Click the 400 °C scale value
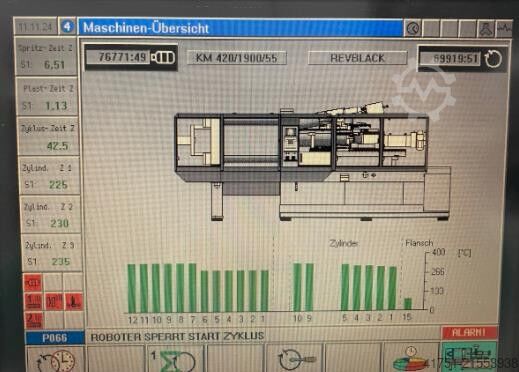Screen dimensions: 519x372 (x=439, y=252)
